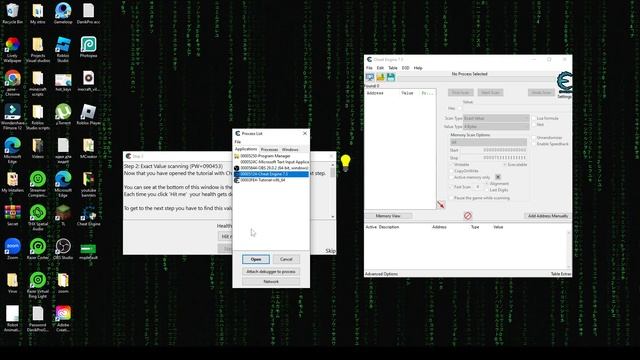This screenshot has width=640, height=360.
Task: Click Skip in the tutorial window
Action: [x=330, y=251]
